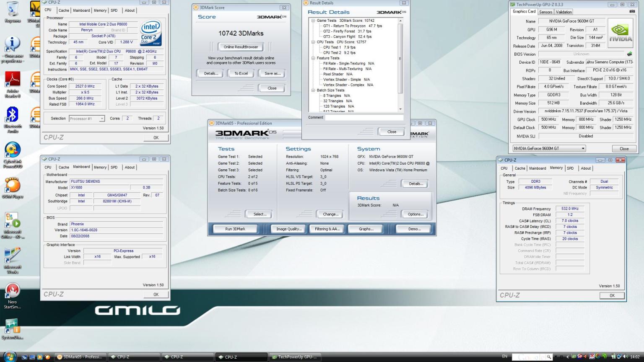The height and width of the screenshot is (362, 644).
Task: Click Details button under System panel
Action: [x=415, y=184]
